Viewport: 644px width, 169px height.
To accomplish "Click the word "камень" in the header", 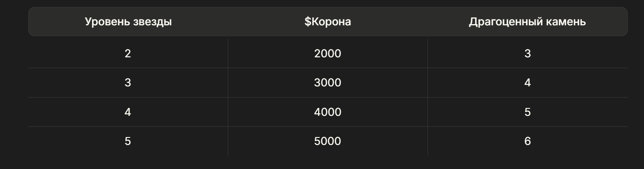I will coord(567,22).
